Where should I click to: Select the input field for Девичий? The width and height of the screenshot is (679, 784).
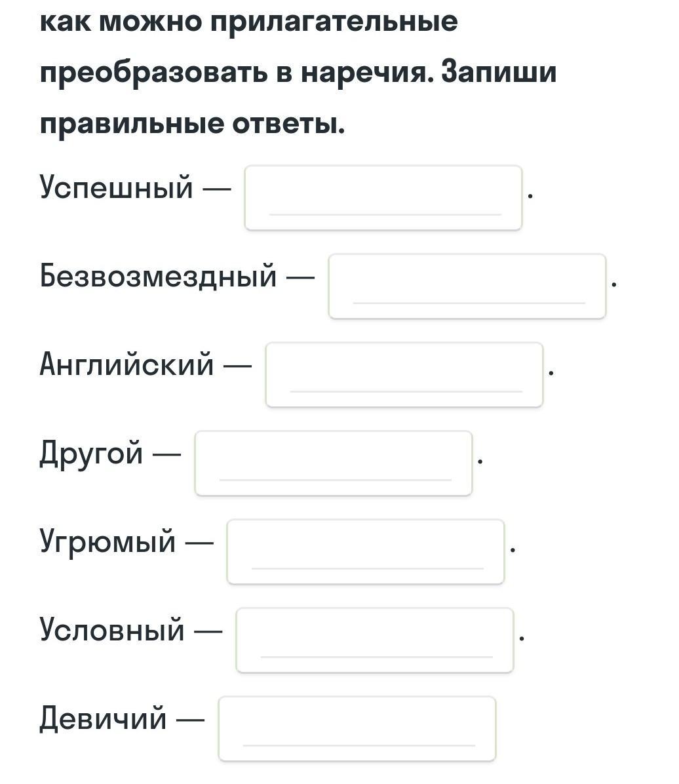click(357, 729)
